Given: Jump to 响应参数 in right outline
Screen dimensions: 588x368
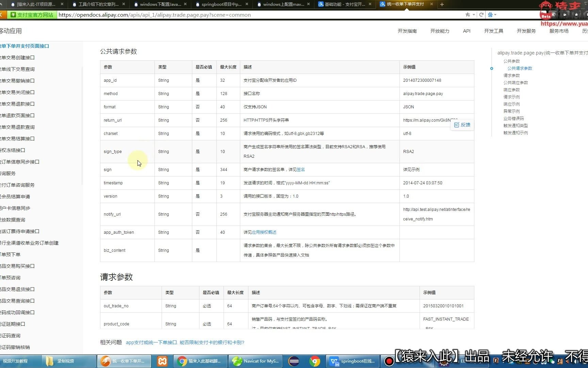Looking at the screenshot, I should [511, 90].
